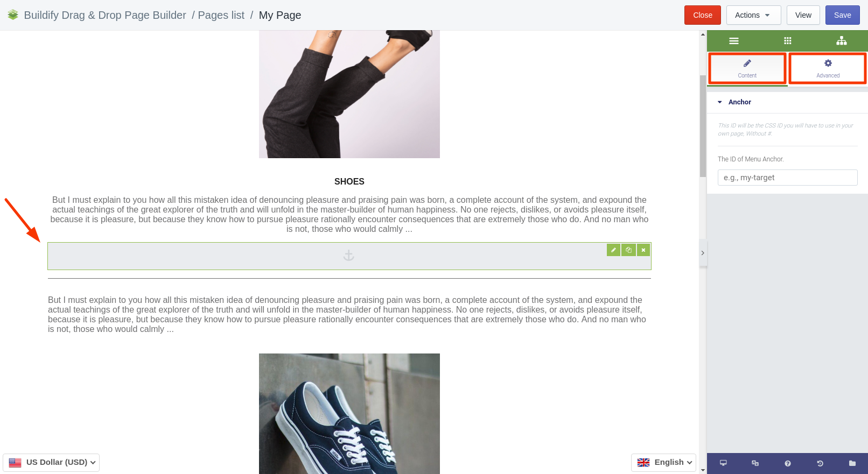Open the structure navigator icon
The width and height of the screenshot is (868, 474).
pyautogui.click(x=841, y=41)
